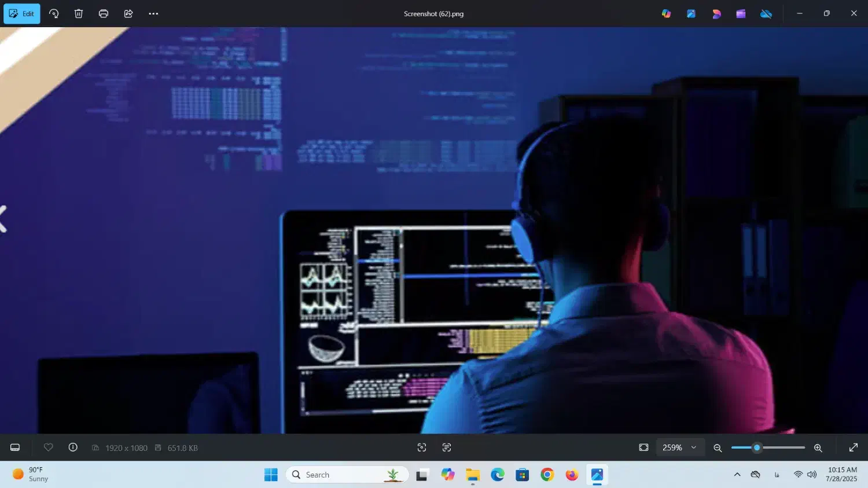
Task: Print the image using the printer icon
Action: click(104, 14)
